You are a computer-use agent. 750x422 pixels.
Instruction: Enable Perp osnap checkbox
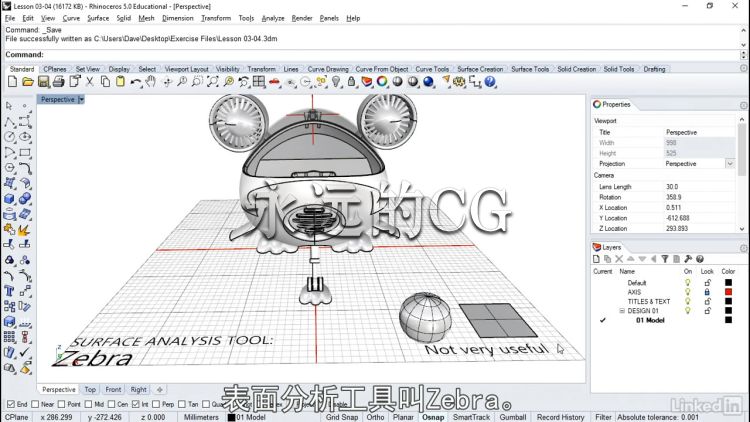[156, 404]
